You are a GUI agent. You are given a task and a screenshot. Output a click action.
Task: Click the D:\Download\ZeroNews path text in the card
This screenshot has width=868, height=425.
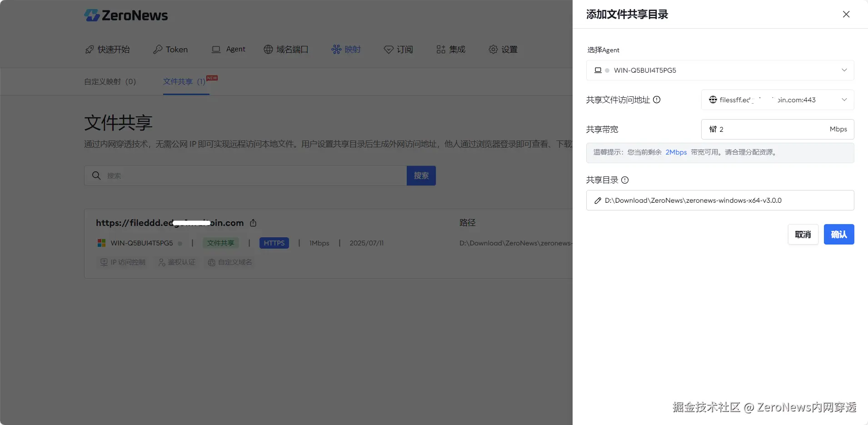(516, 243)
